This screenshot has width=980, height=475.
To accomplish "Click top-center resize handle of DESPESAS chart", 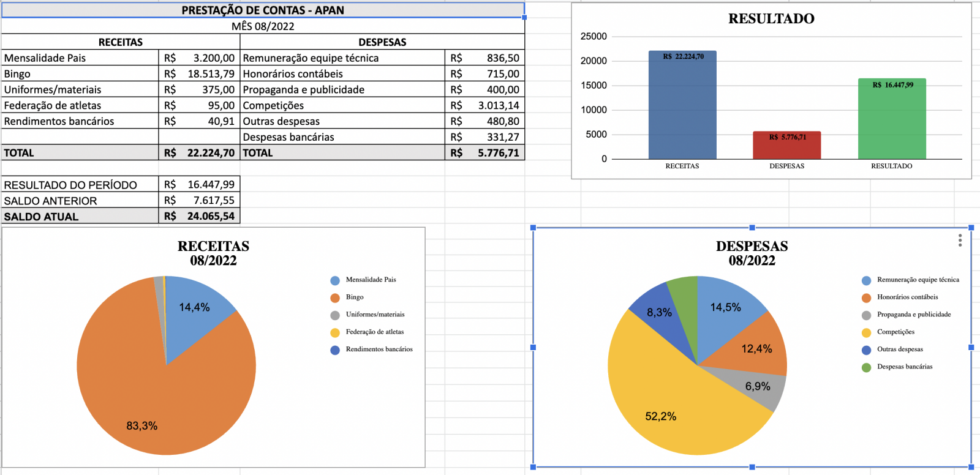I will pyautogui.click(x=752, y=228).
